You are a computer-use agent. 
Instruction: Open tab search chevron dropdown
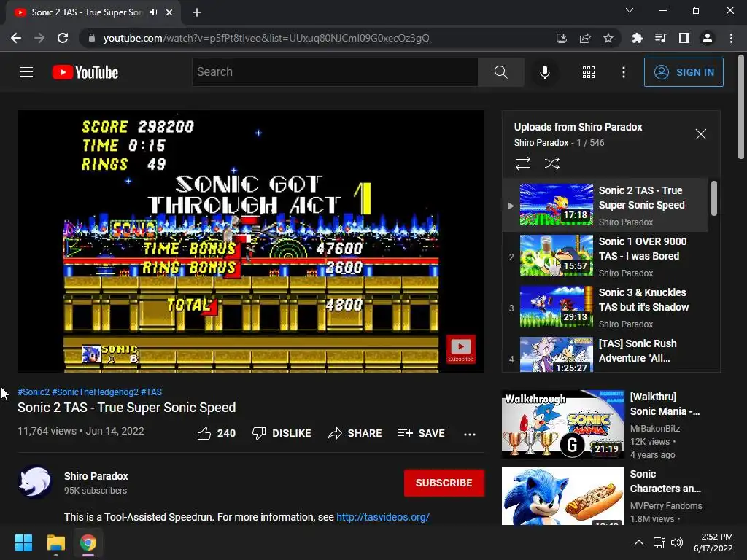click(x=630, y=10)
